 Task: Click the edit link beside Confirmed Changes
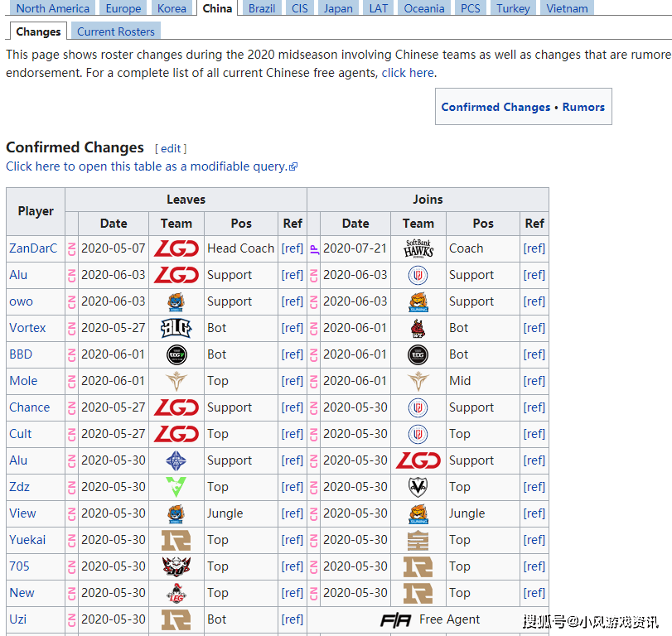[171, 148]
